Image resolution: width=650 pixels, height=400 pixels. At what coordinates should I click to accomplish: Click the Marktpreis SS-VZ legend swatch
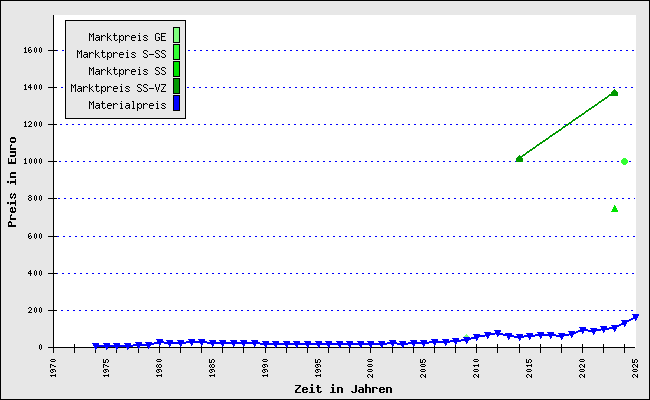point(176,86)
